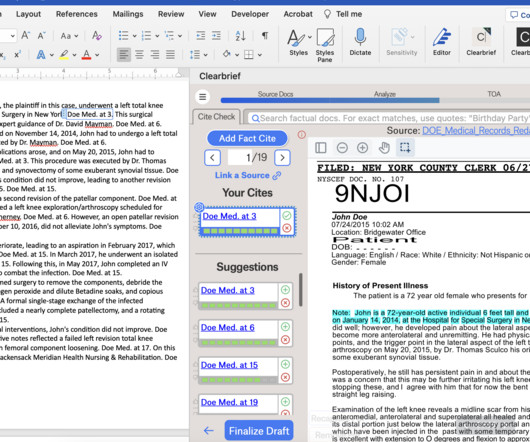Viewport: 530px width, 442px height.
Task: Toggle paragraph marks visibility
Action: point(265,35)
